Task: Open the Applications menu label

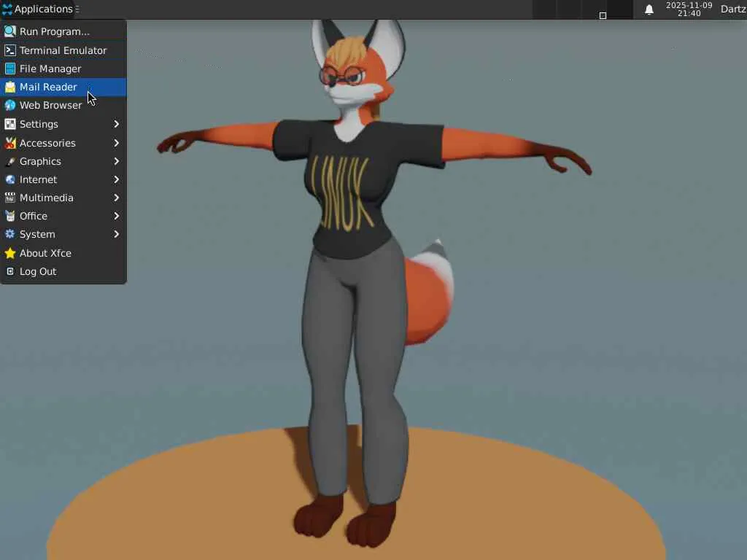Action: (43, 9)
